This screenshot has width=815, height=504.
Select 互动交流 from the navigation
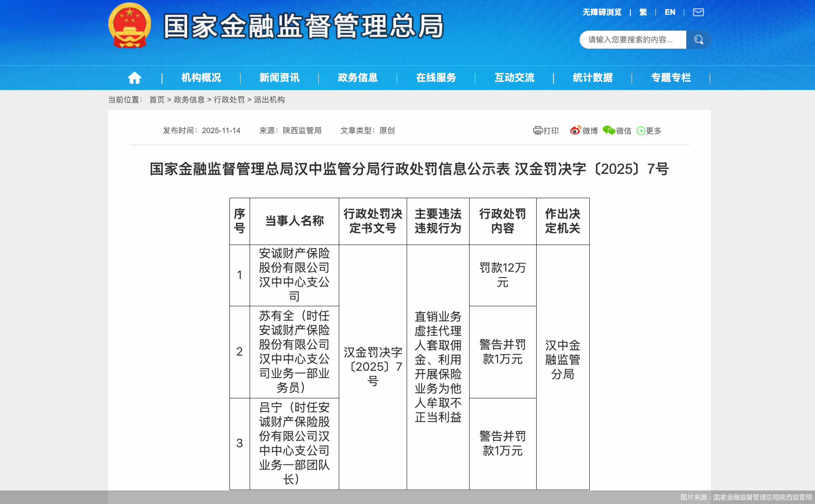[515, 77]
